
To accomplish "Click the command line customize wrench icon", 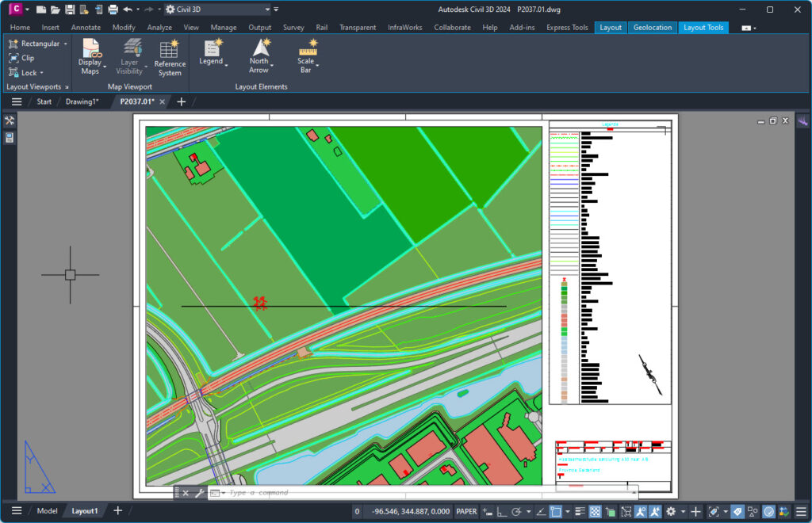I will pyautogui.click(x=199, y=493).
